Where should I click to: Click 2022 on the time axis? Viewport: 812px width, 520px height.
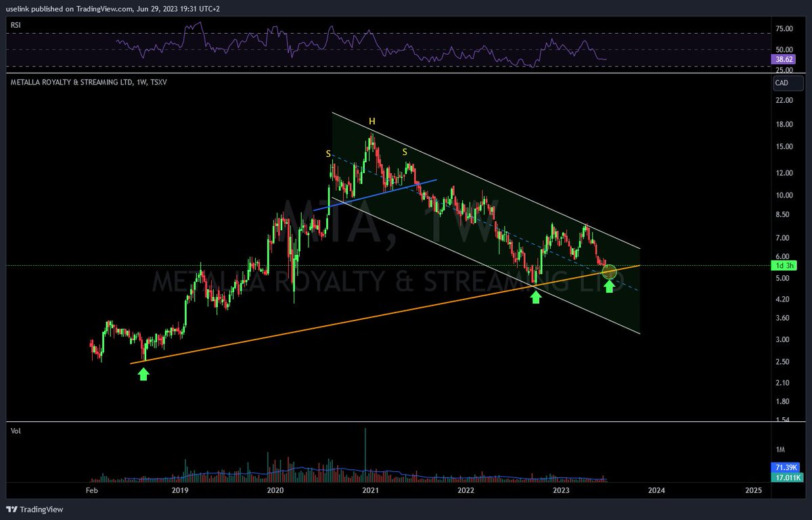pos(466,490)
